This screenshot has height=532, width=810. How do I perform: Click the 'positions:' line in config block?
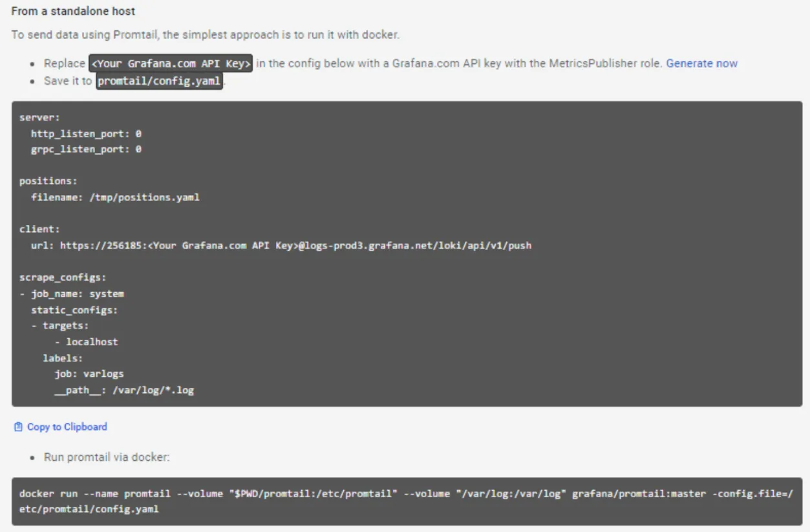(48, 181)
